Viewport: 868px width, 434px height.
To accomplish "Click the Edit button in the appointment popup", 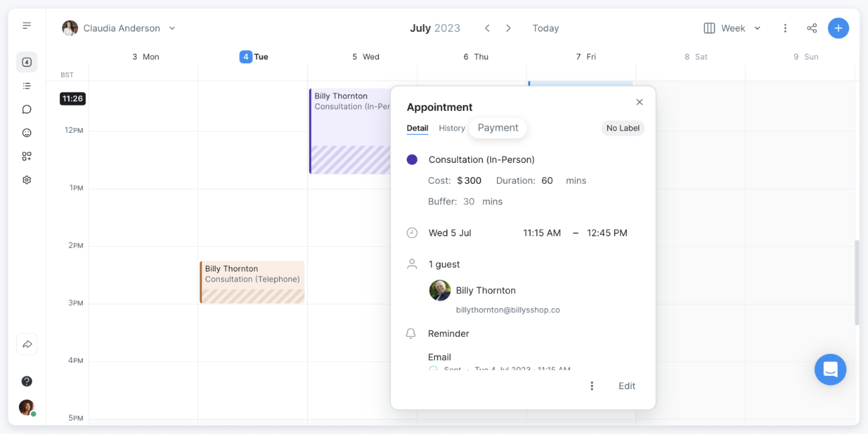I will tap(626, 385).
